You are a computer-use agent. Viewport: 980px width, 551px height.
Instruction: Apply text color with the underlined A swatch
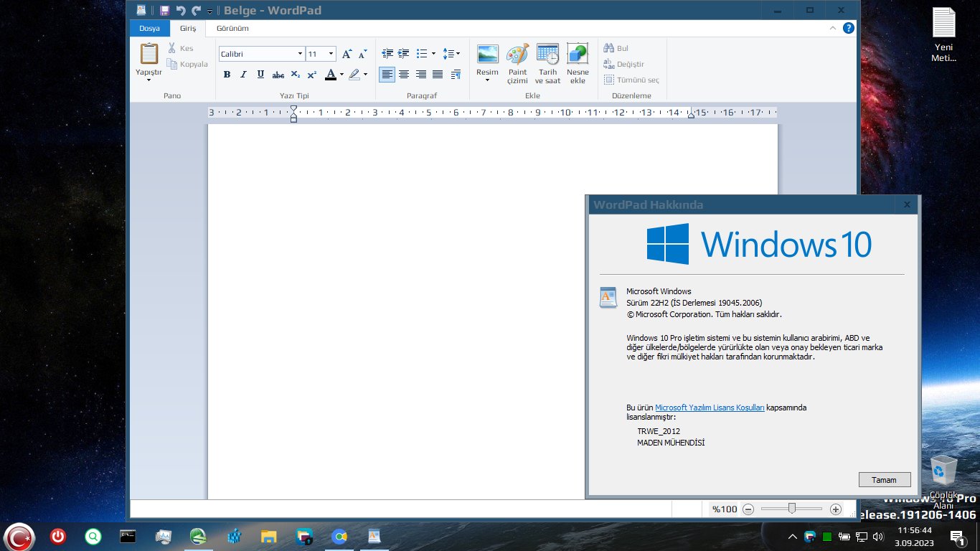click(x=330, y=75)
